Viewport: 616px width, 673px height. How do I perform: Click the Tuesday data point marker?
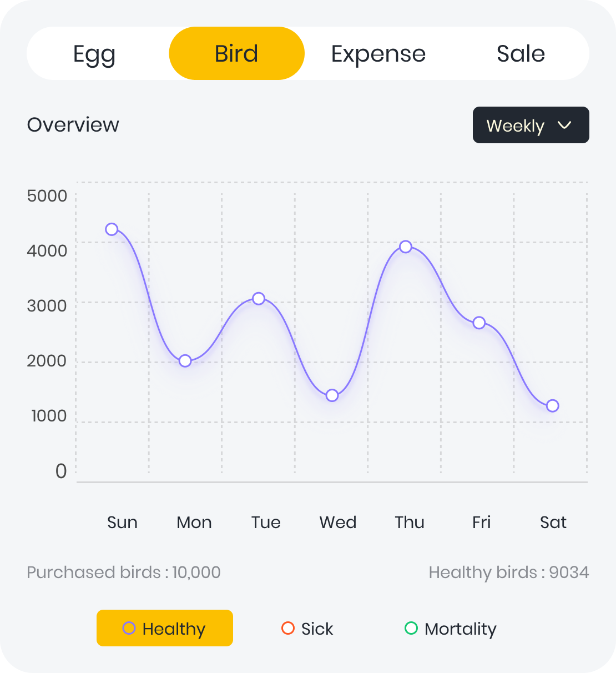click(259, 299)
